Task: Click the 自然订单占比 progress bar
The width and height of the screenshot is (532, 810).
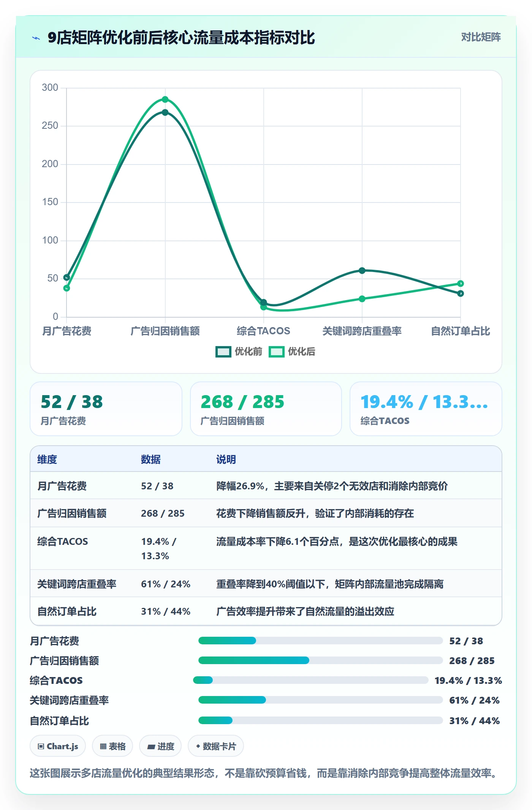Action: click(x=320, y=721)
